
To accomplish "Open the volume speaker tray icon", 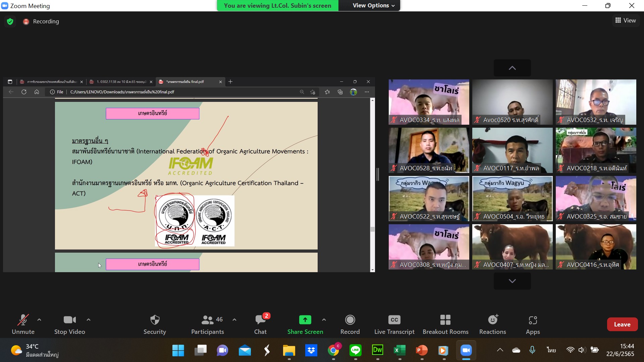I will (582, 350).
